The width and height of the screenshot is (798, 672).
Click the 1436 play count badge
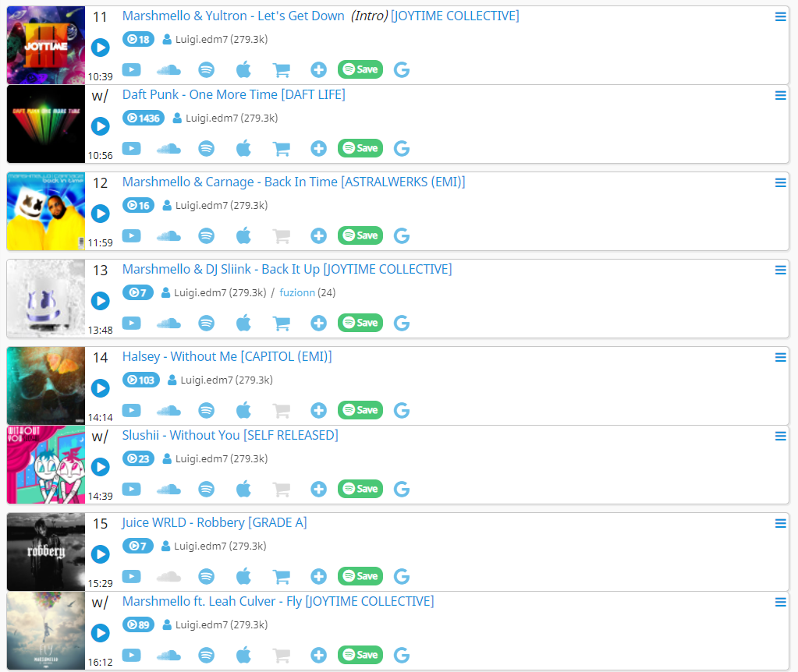click(144, 118)
